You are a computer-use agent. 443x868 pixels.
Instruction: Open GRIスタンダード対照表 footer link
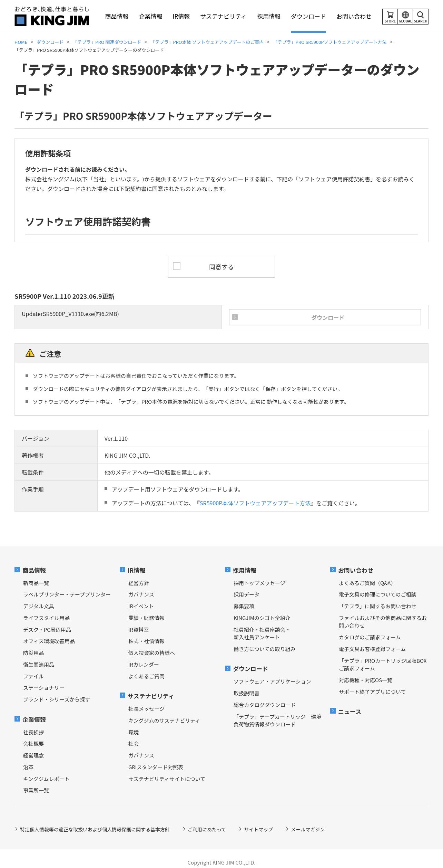coord(156,767)
